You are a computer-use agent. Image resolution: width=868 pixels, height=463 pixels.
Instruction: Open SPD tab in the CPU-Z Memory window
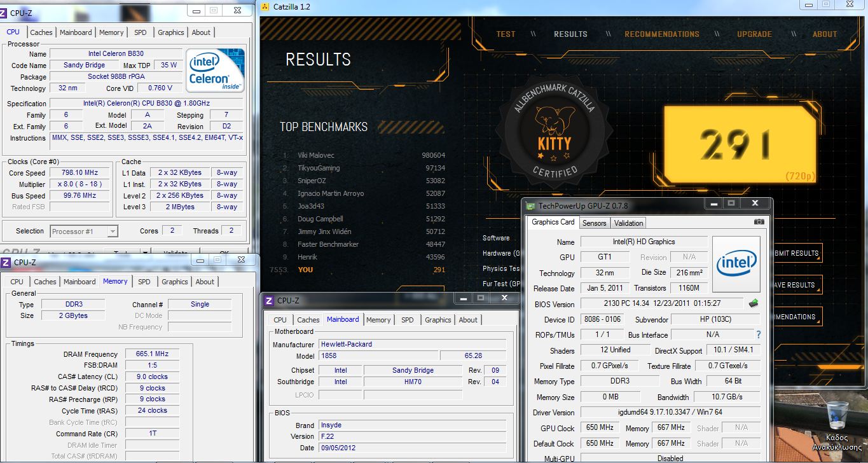[144, 282]
